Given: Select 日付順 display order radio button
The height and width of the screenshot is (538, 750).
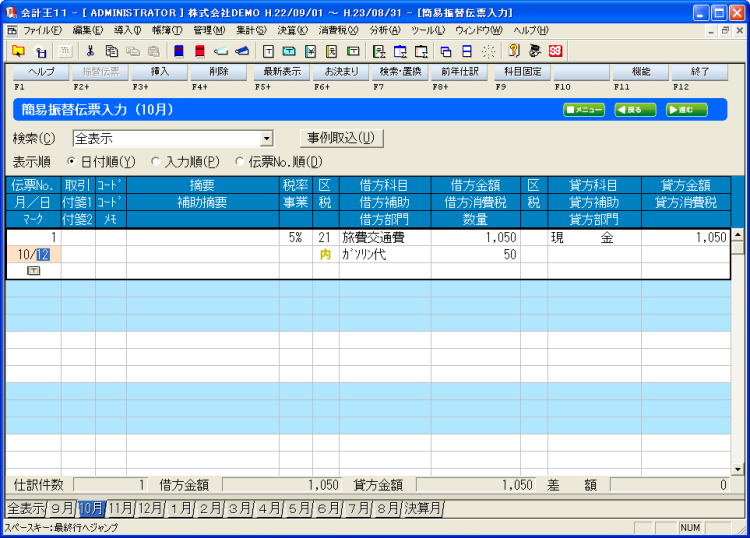Looking at the screenshot, I should pos(72,161).
